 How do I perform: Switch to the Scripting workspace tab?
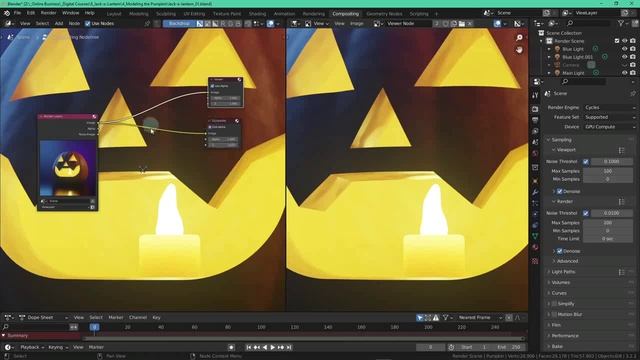(x=419, y=14)
